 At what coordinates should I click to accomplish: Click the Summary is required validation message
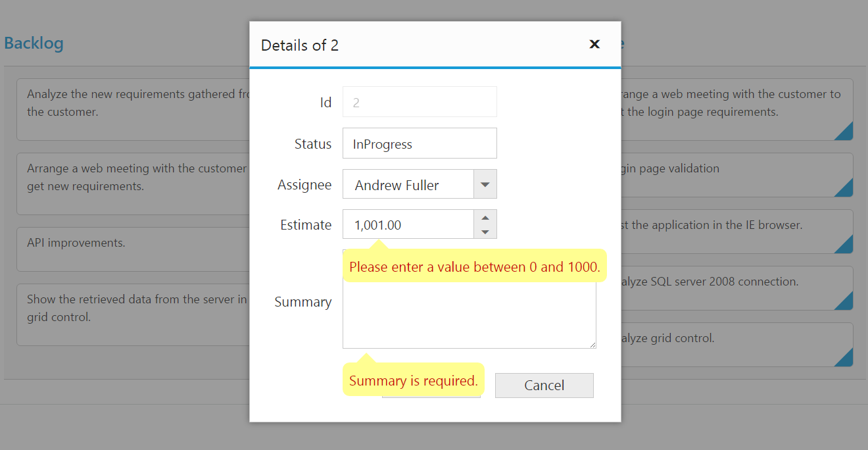click(x=413, y=380)
